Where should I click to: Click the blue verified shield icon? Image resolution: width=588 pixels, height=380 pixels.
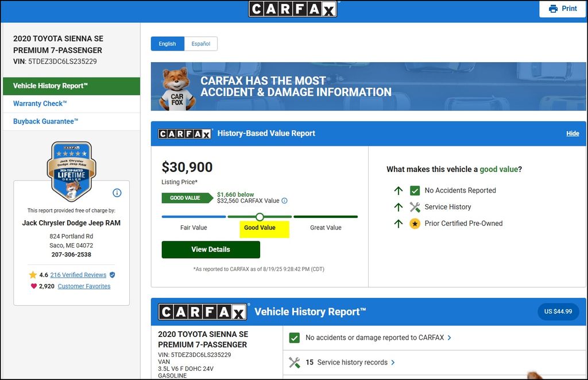tap(113, 275)
